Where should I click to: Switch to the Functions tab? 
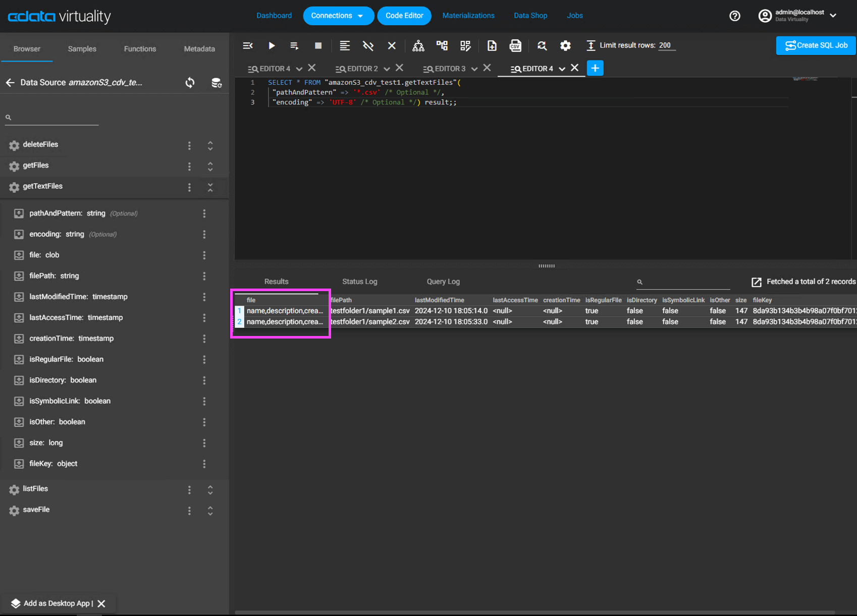tap(140, 49)
